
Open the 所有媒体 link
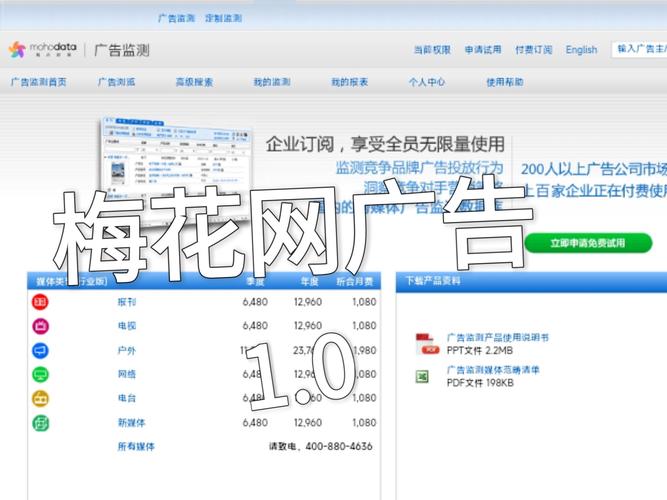(136, 446)
